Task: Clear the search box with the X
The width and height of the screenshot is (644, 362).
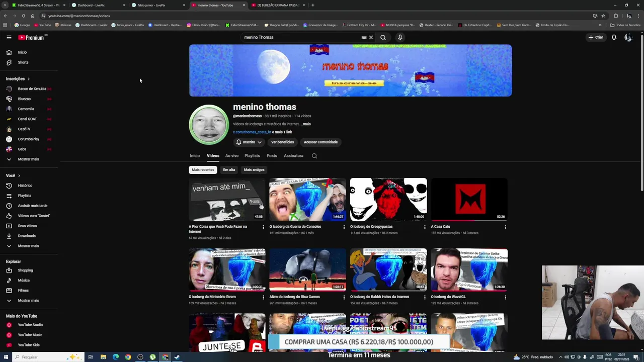Action: [x=371, y=37]
